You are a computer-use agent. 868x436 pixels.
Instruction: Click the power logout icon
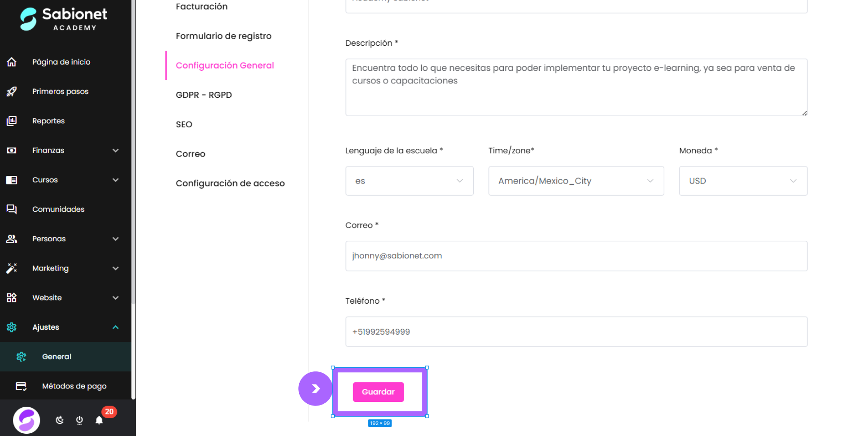(79, 420)
